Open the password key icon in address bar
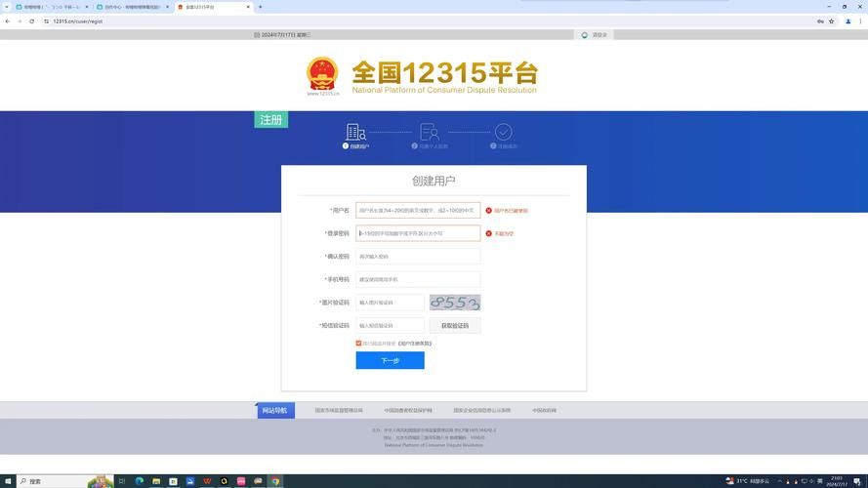This screenshot has height=488, width=868. (820, 21)
